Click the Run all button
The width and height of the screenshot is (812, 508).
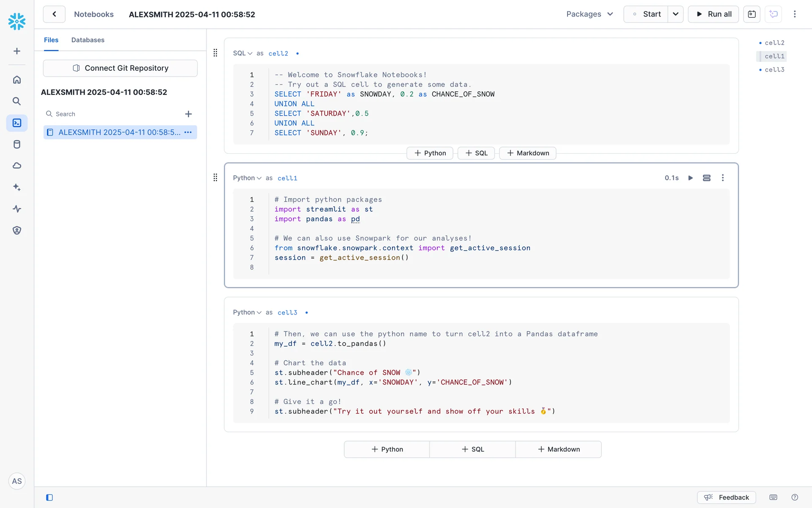[713, 14]
